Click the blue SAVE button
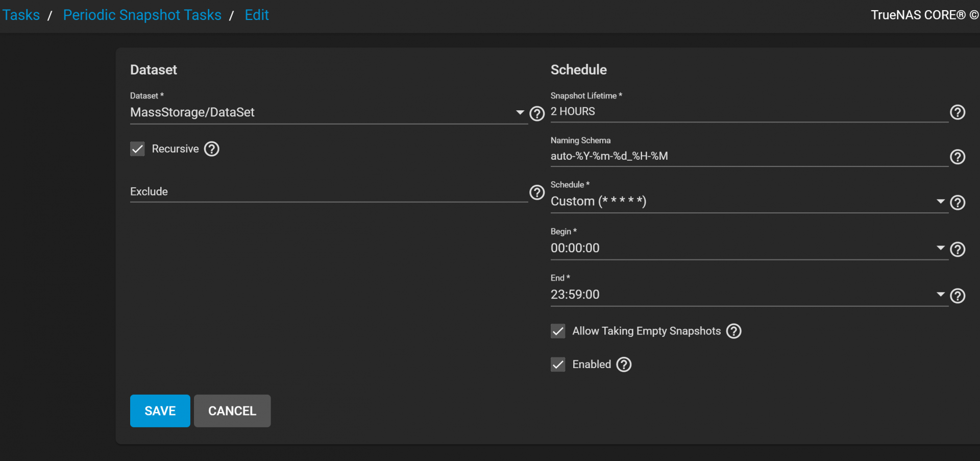 click(x=160, y=411)
